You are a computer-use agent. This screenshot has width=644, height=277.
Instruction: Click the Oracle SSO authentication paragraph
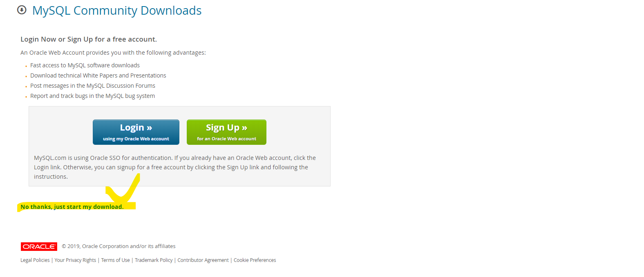click(175, 167)
